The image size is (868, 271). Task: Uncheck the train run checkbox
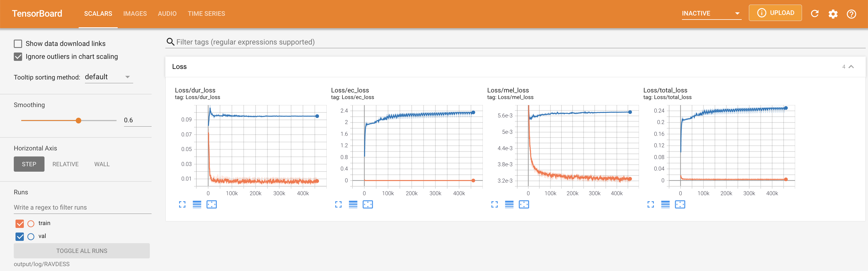coord(20,223)
